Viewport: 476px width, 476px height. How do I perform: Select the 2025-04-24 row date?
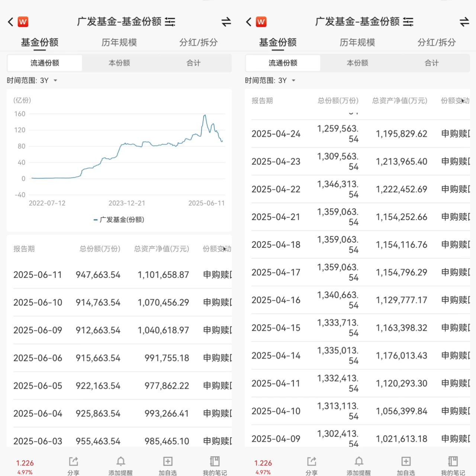coord(276,134)
